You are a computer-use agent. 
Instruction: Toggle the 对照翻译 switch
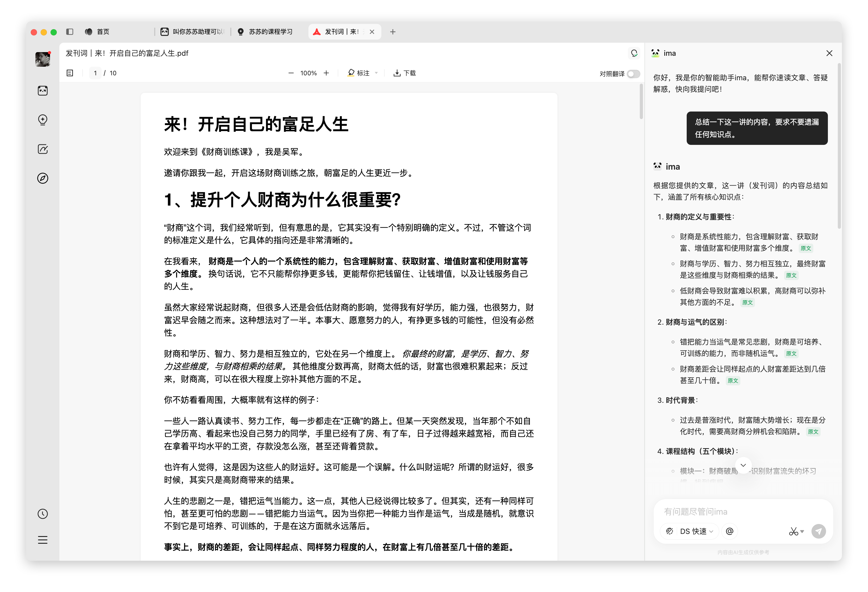(634, 74)
